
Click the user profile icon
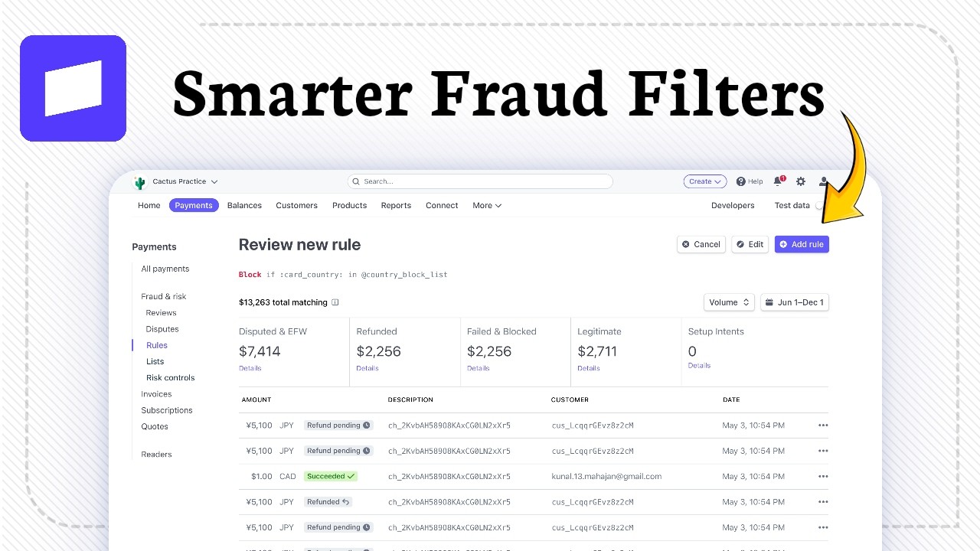[824, 181]
